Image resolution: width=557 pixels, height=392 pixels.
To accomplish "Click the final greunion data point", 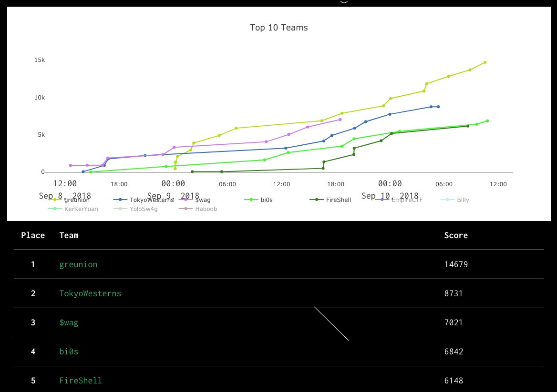I will coord(485,62).
